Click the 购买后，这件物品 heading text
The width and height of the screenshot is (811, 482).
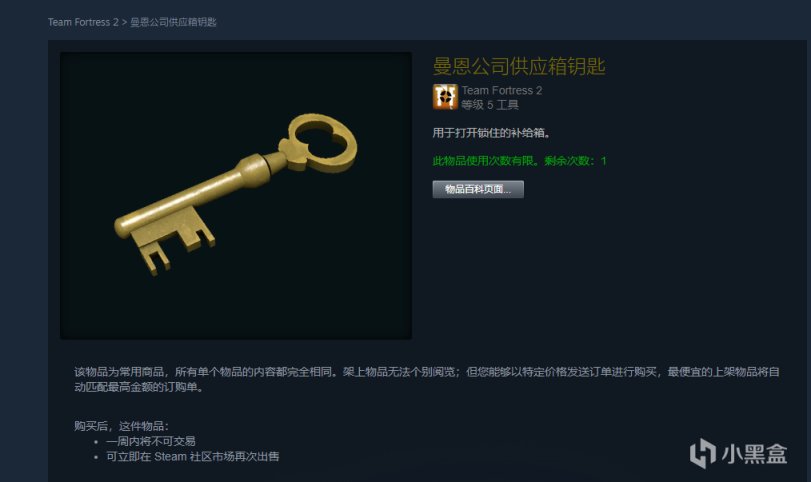click(x=121, y=426)
